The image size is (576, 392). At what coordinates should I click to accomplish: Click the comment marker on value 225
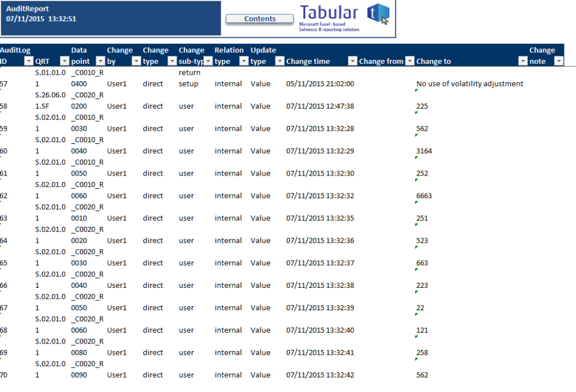pyautogui.click(x=415, y=112)
